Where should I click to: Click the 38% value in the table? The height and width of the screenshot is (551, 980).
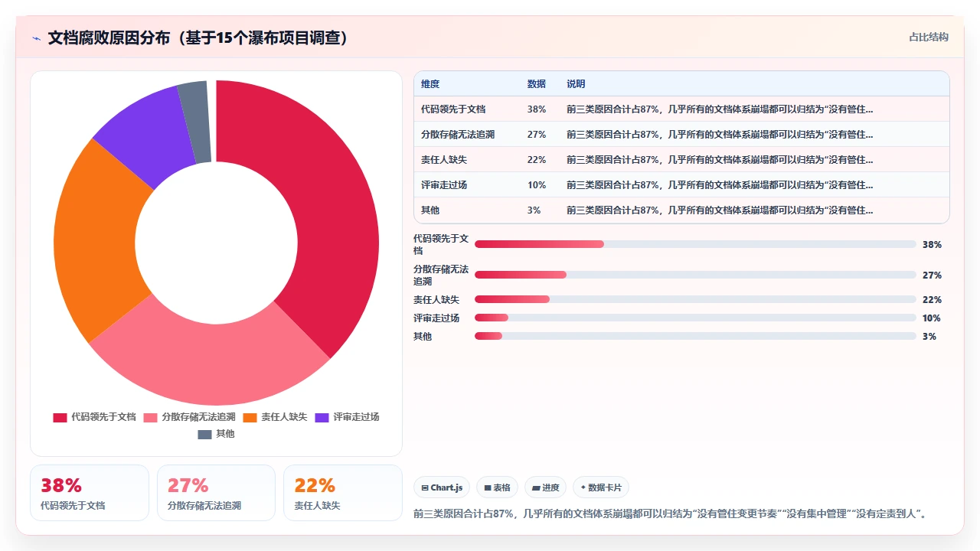coord(537,109)
